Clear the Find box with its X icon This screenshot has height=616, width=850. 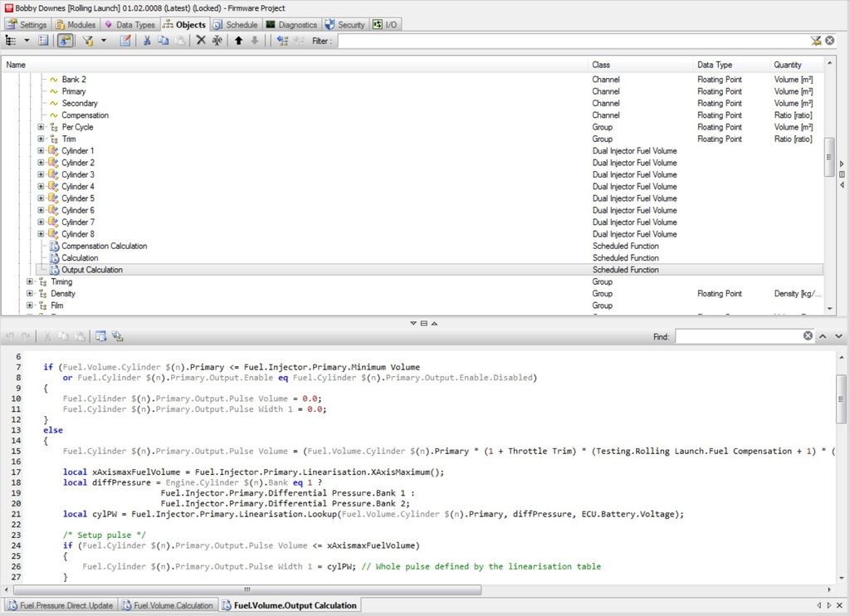click(x=808, y=336)
